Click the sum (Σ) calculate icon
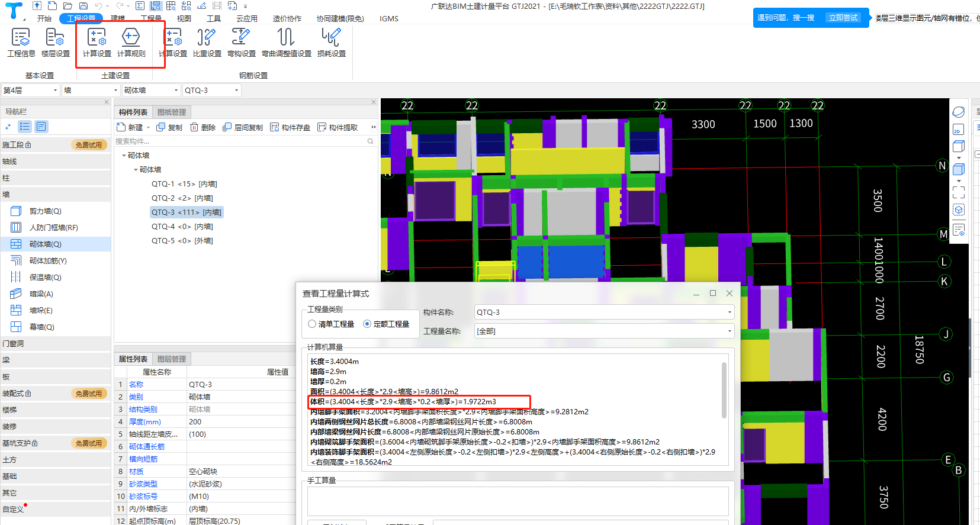980x525 pixels. click(140, 6)
